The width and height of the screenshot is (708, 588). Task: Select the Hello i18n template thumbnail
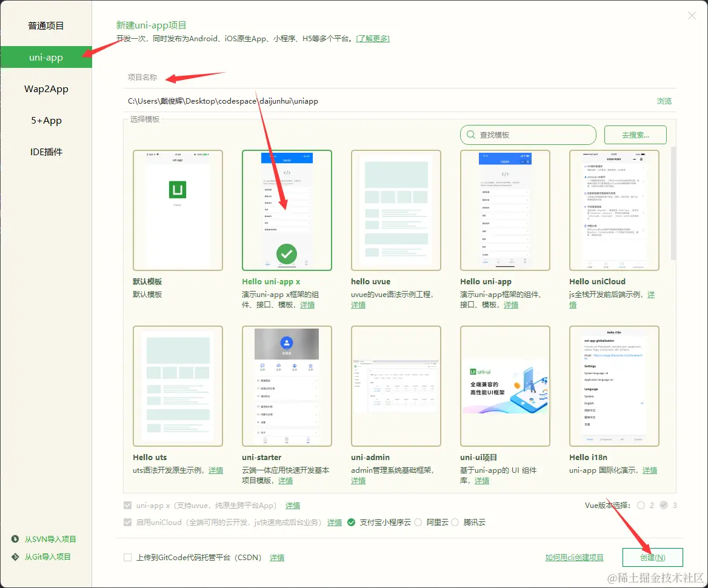[x=614, y=386]
